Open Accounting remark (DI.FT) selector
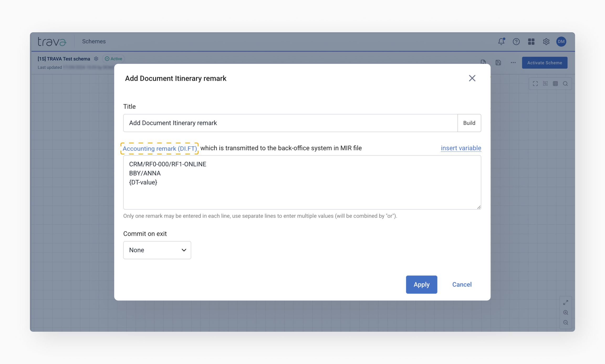Screen dimensions: 605x364 coord(160,148)
